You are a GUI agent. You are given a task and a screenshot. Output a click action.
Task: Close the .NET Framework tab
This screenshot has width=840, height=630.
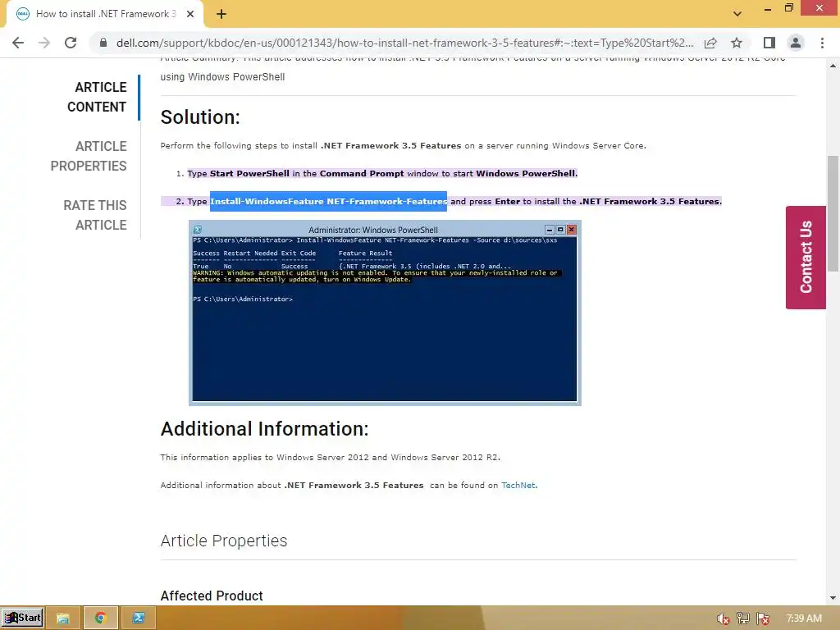click(190, 15)
